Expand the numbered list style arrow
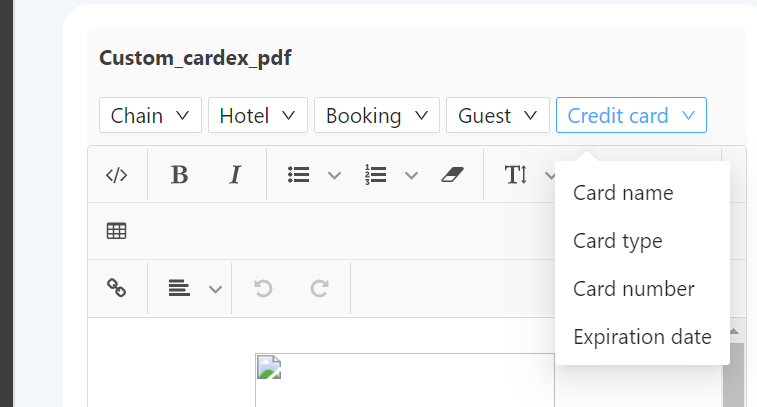This screenshot has height=407, width=757. 411,175
